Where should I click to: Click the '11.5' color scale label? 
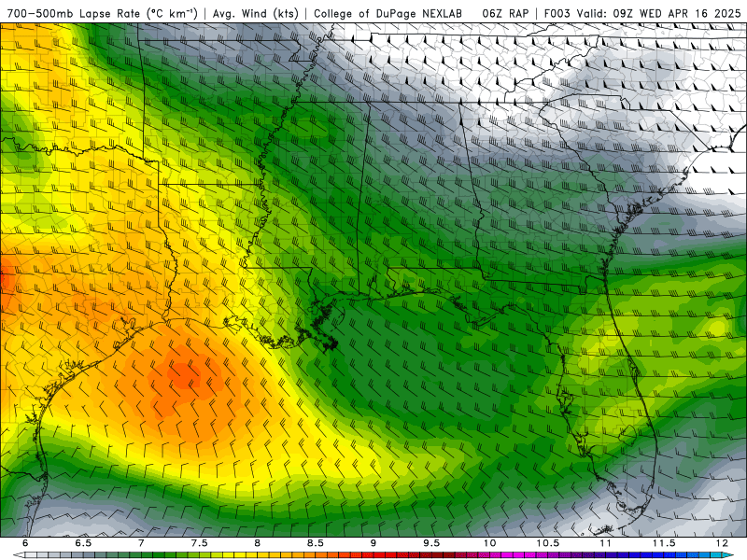(664, 543)
